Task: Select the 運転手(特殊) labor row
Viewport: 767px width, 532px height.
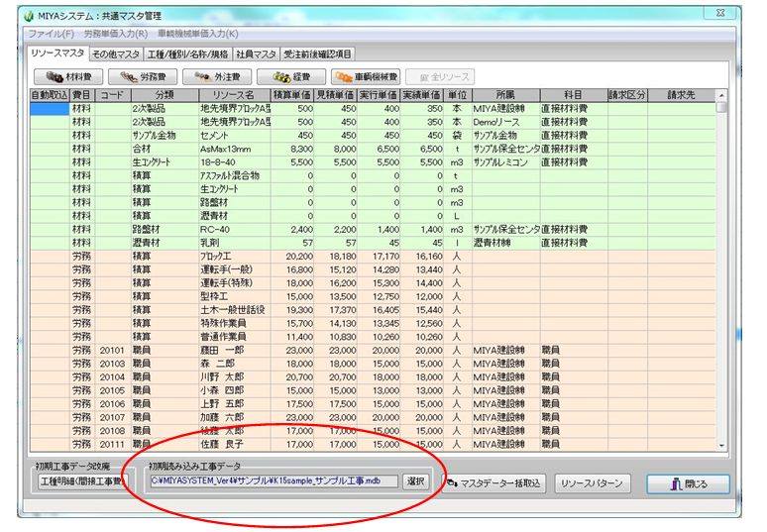Action: point(373,283)
